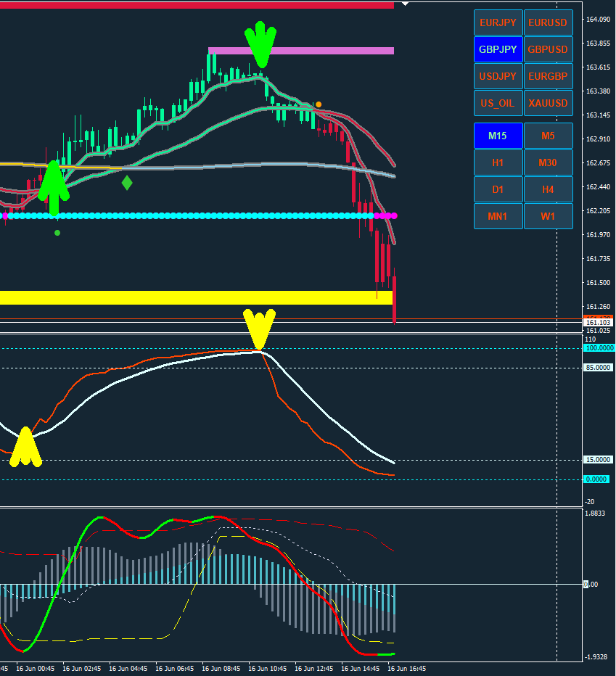616x676 pixels.
Task: Click the 1.8833 indicator scale value
Action: (x=595, y=513)
